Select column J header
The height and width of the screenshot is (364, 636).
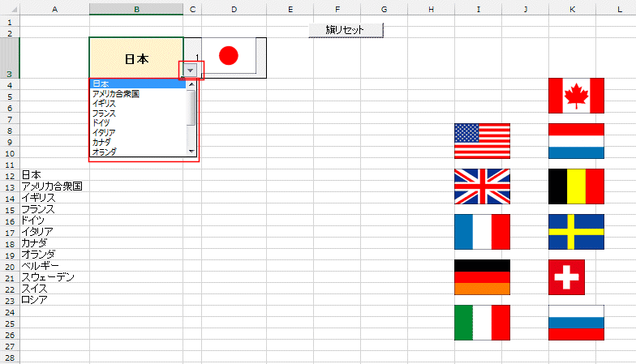(x=526, y=10)
